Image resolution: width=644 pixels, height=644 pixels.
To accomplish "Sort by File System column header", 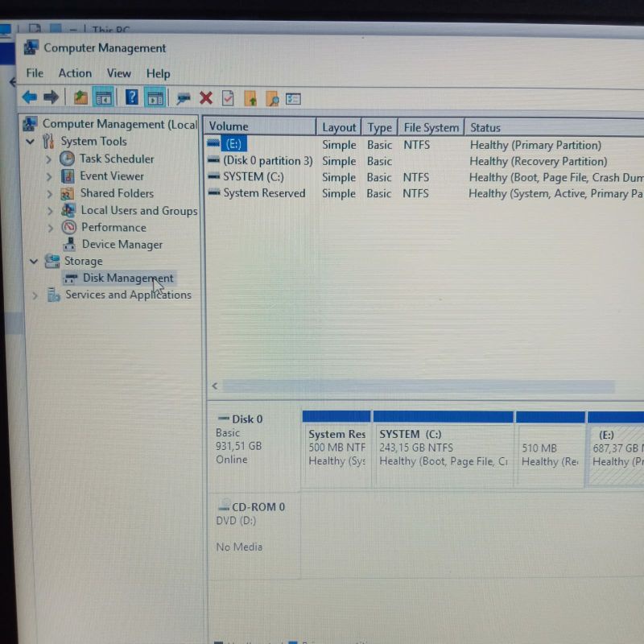I will click(x=431, y=127).
